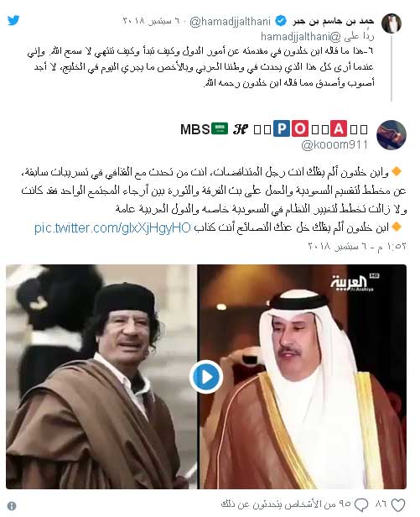Click the 1:52 PM tweet timestamp
Viewport: 420px width, 517px height.
click(357, 246)
